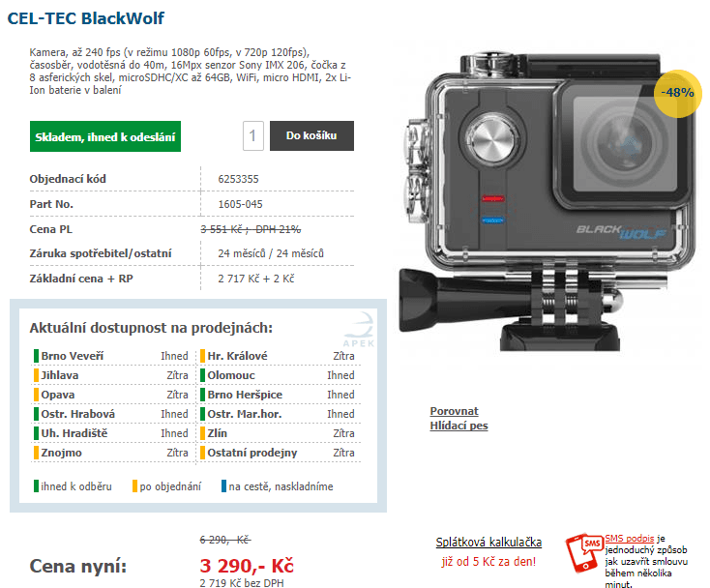Click the warranty value '24 měsíců / 24 měsíců'
Viewport: 710px width, 588px height.
point(271,253)
